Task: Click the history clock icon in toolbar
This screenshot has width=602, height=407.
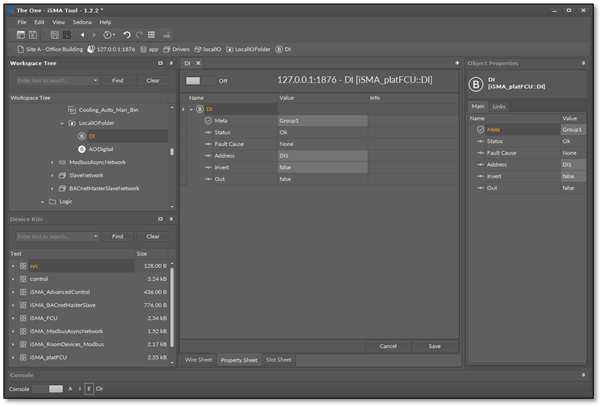Action: click(x=107, y=35)
